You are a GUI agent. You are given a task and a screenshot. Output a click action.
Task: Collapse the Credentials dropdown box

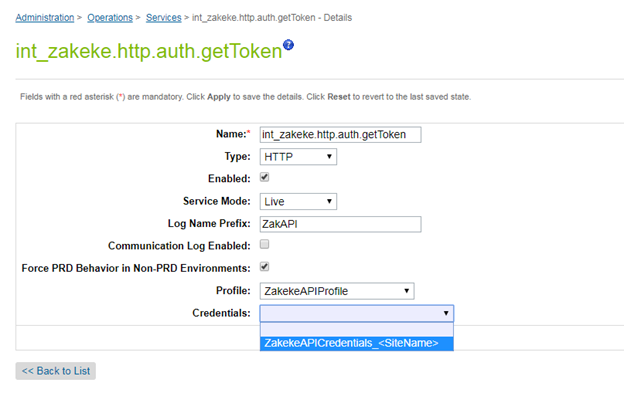357,313
